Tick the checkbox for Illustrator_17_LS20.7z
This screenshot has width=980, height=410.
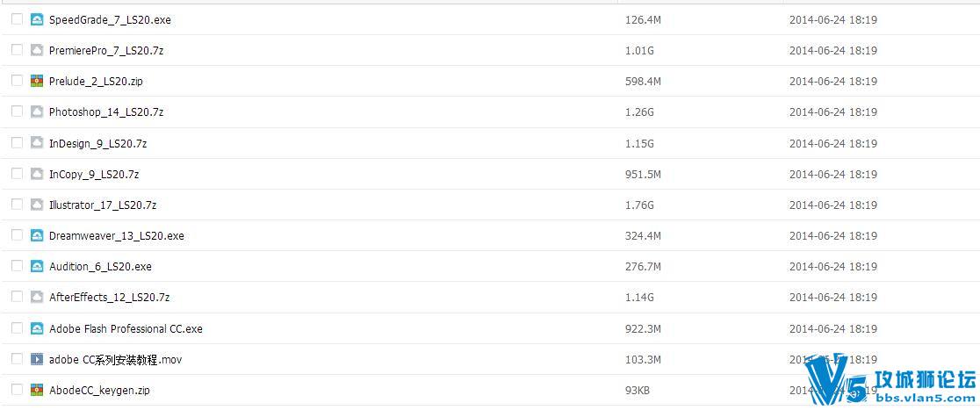click(x=17, y=205)
